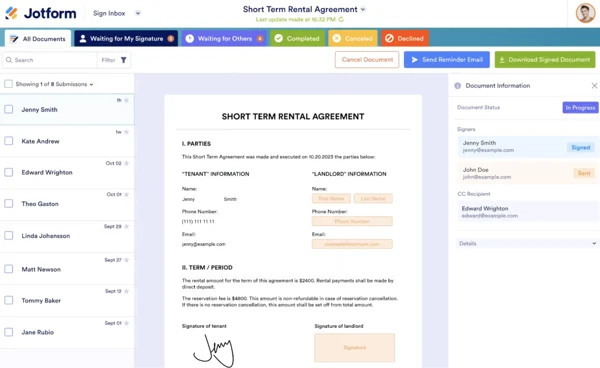This screenshot has width=600, height=368.
Task: Click the Document Information info icon
Action: (x=457, y=86)
